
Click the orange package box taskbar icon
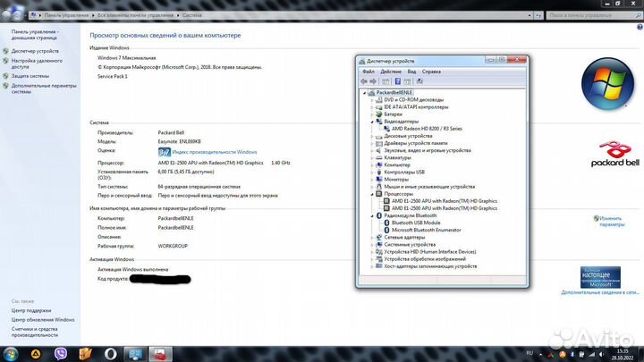click(x=86, y=354)
